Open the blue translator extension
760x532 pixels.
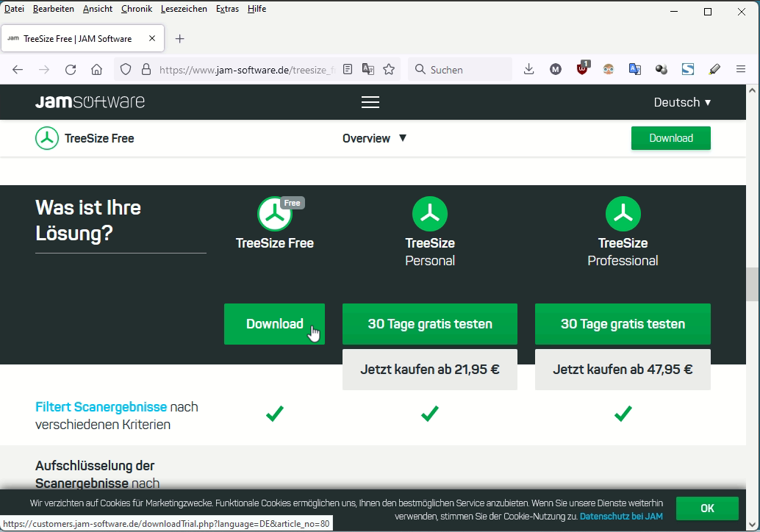(x=635, y=69)
